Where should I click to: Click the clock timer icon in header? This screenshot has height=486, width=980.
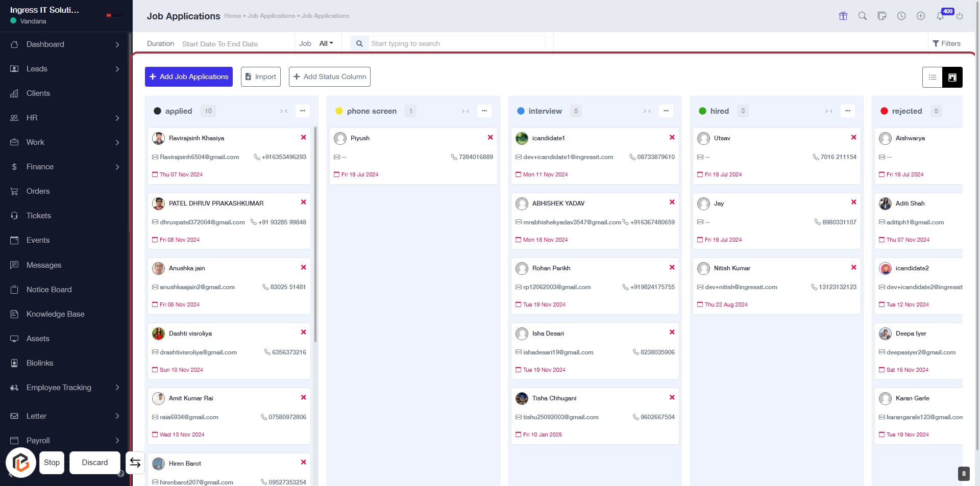pos(901,16)
